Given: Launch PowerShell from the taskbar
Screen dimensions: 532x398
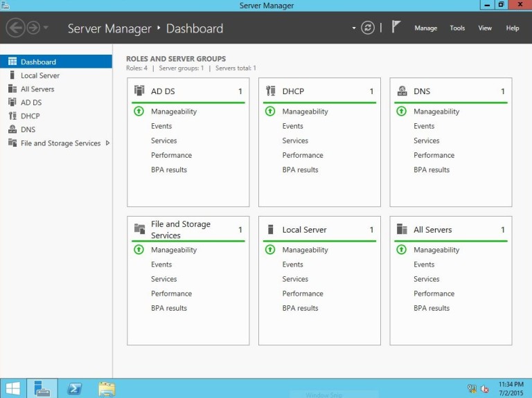Looking at the screenshot, I should point(75,388).
